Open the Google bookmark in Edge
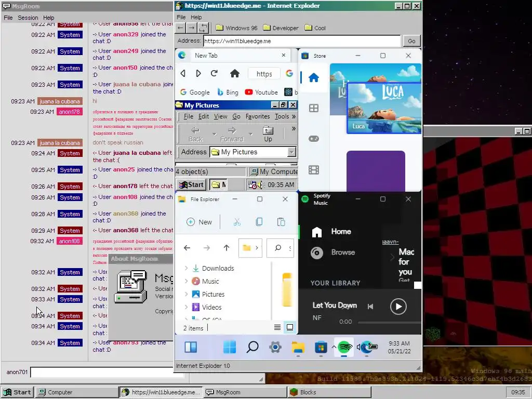 195,92
